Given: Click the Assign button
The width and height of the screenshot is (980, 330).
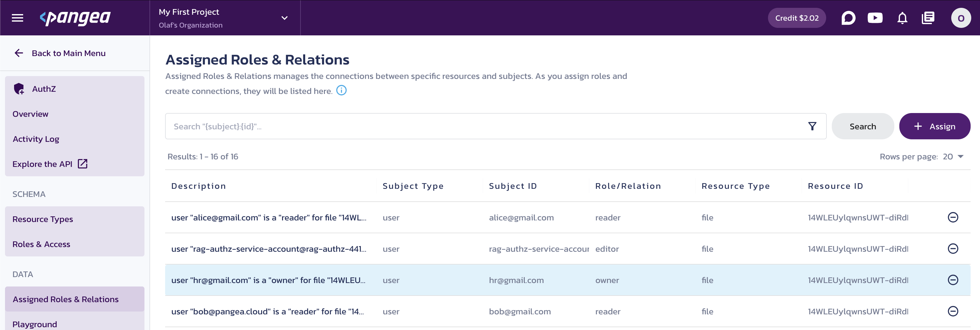Looking at the screenshot, I should pyautogui.click(x=934, y=126).
